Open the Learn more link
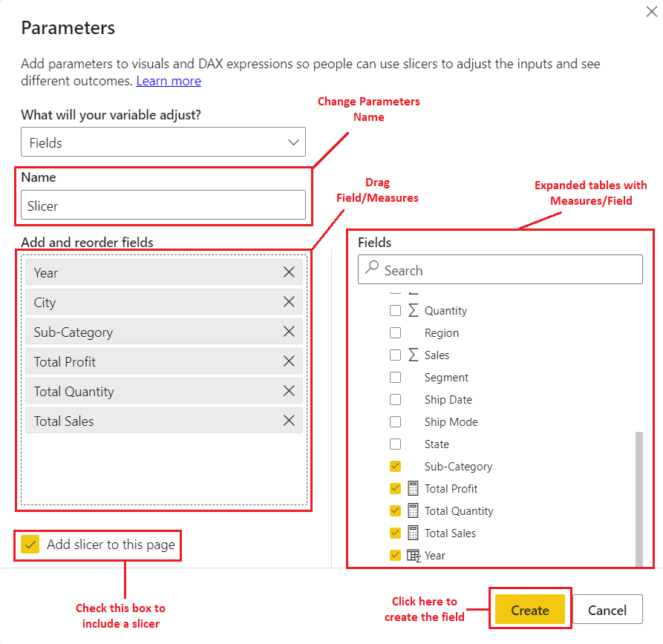Screen dimensions: 663x644 (169, 81)
